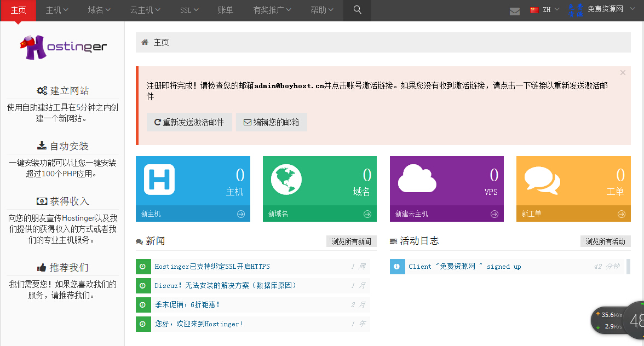Click the Client 免费资源网 signed up entry
This screenshot has height=346, width=644.
(464, 267)
